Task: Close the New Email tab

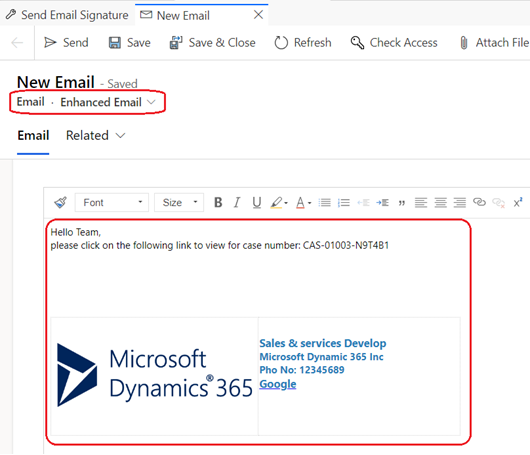Action: 259,15
